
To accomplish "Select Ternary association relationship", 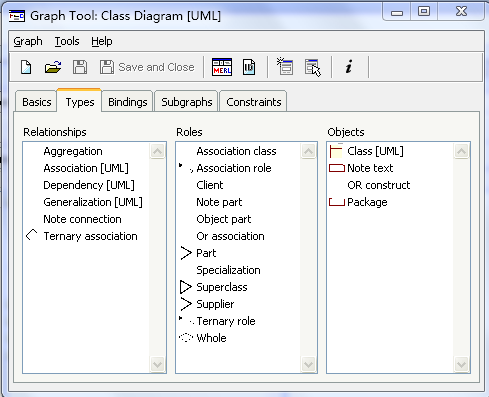I will (90, 236).
